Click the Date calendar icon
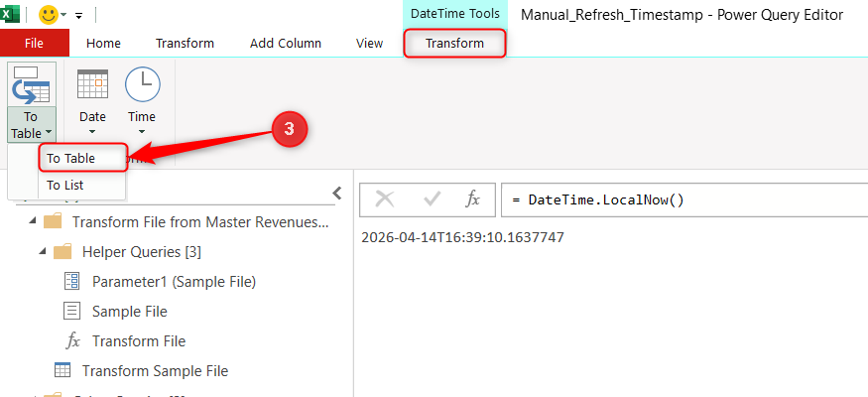This screenshot has height=397, width=868. 92,85
